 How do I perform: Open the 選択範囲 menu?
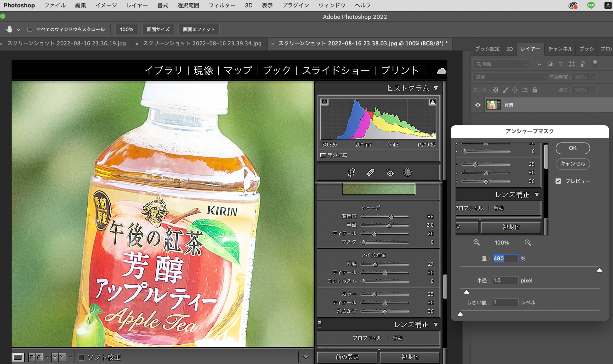coord(188,5)
